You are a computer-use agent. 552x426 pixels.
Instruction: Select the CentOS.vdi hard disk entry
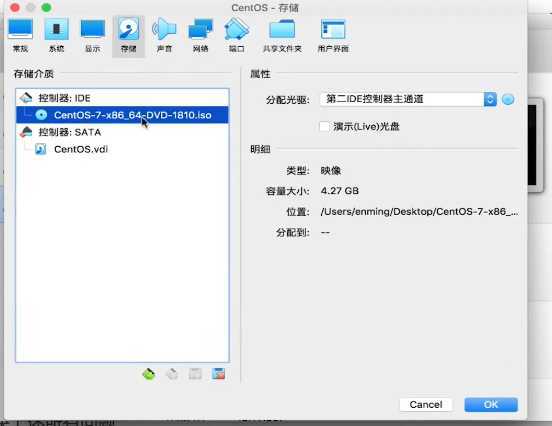(122, 149)
